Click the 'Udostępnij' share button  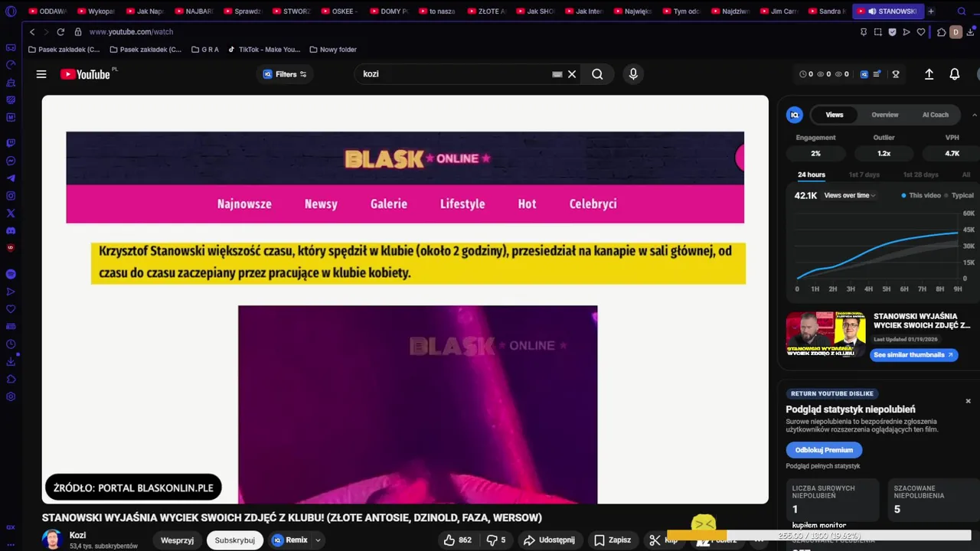click(549, 540)
